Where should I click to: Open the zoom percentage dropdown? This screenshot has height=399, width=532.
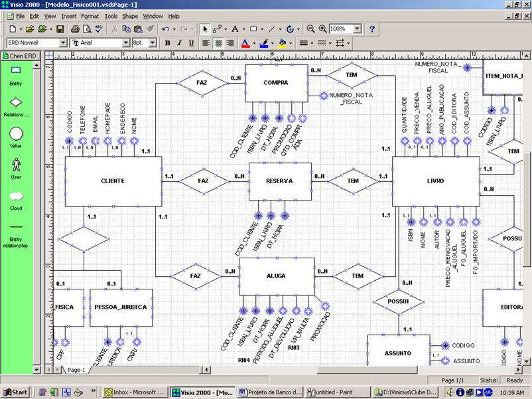pyautogui.click(x=358, y=29)
